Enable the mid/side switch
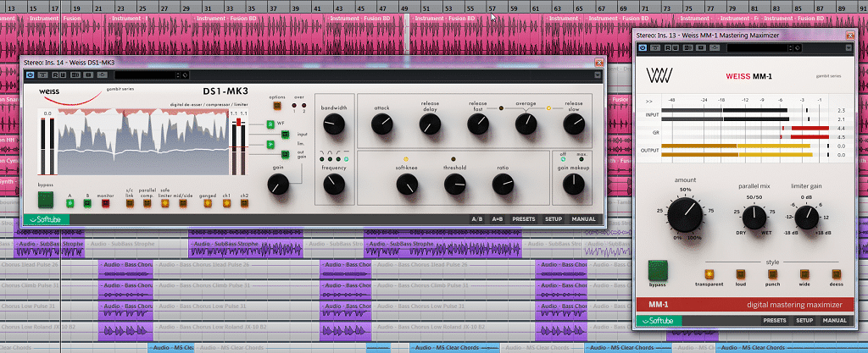The height and width of the screenshot is (353, 868). click(x=183, y=203)
